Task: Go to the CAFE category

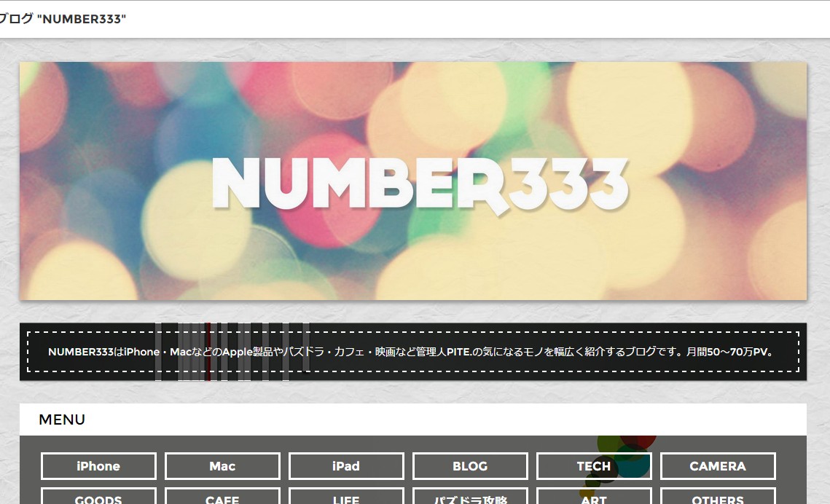Action: pyautogui.click(x=222, y=496)
